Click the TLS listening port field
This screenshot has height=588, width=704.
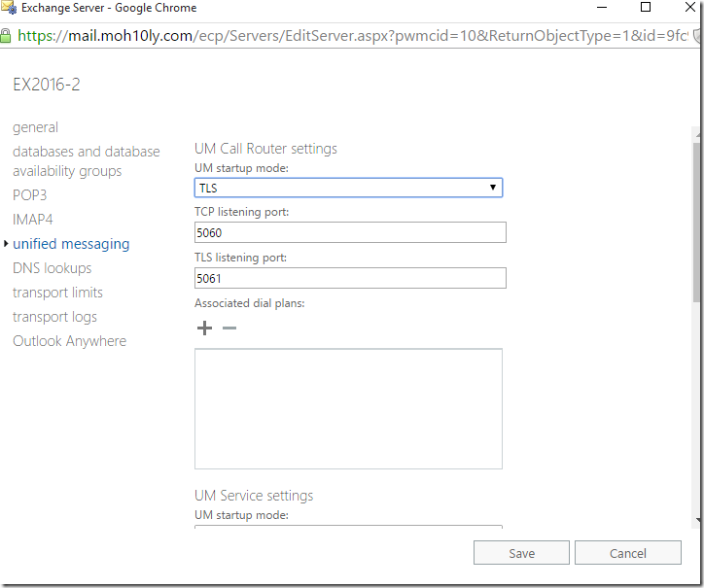(x=350, y=278)
